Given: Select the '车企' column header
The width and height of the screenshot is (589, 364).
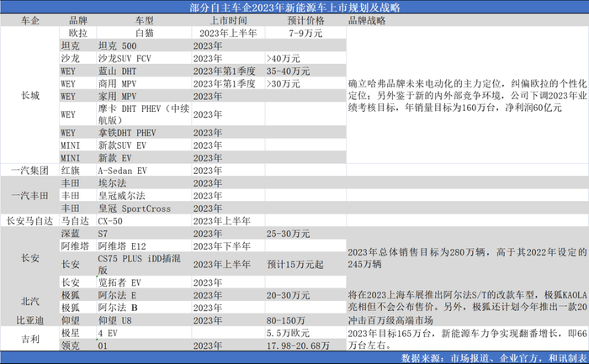Looking at the screenshot, I should pyautogui.click(x=30, y=20).
